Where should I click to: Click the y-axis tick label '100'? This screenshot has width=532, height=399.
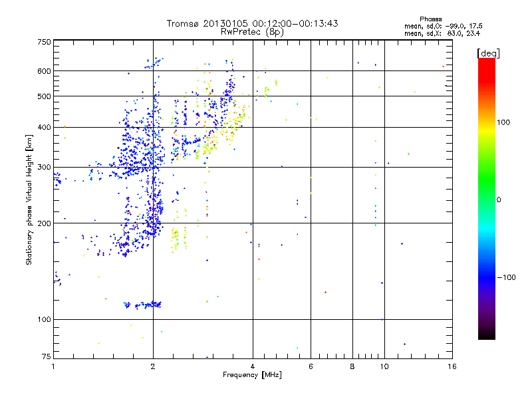(44, 320)
